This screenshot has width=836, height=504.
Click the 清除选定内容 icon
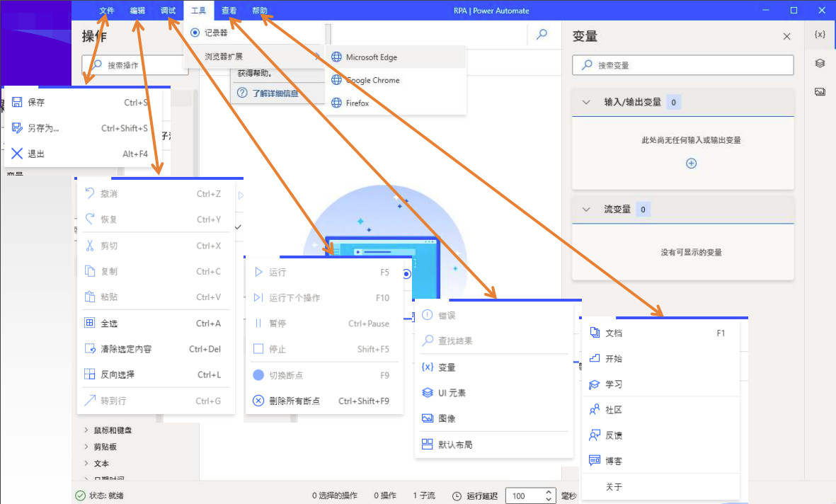pyautogui.click(x=90, y=349)
